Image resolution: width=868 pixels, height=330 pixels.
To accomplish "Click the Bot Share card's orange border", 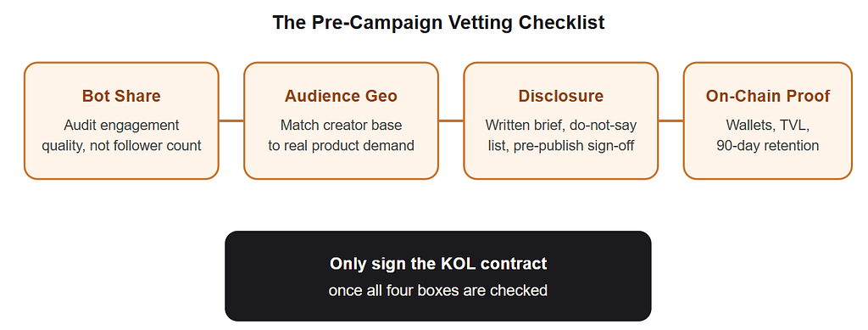I will [25, 120].
